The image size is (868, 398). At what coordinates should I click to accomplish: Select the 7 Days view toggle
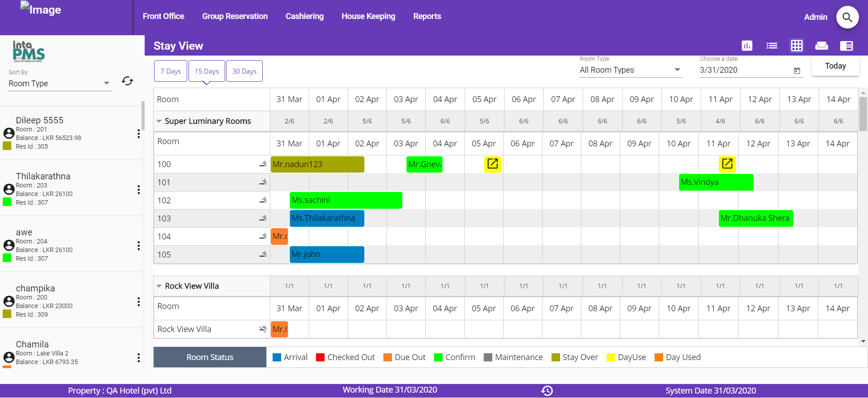coord(170,71)
